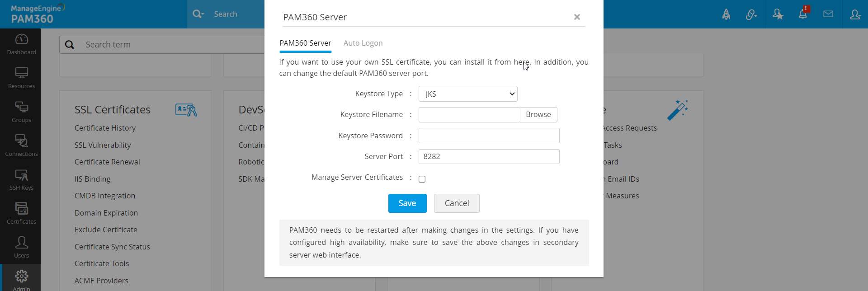Viewport: 868px width, 291px height.
Task: Open the Certificate Tools link
Action: coord(102,263)
